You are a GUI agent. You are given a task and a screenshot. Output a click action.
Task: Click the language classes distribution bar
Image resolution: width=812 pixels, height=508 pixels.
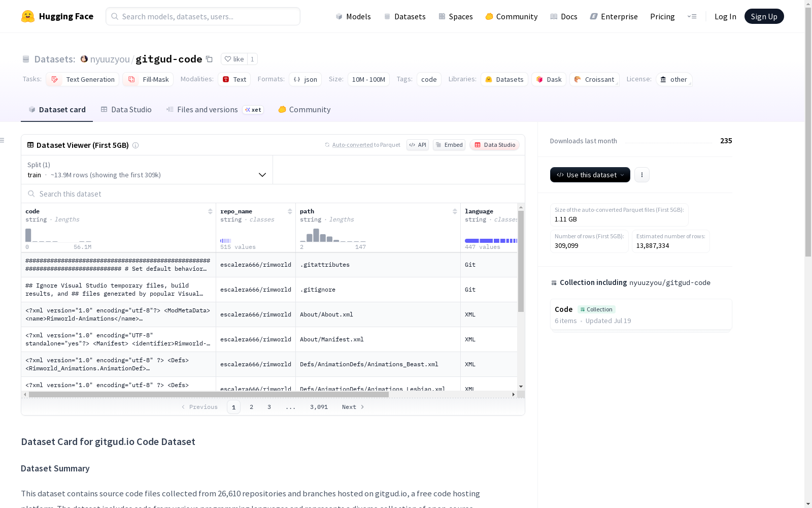pyautogui.click(x=491, y=241)
